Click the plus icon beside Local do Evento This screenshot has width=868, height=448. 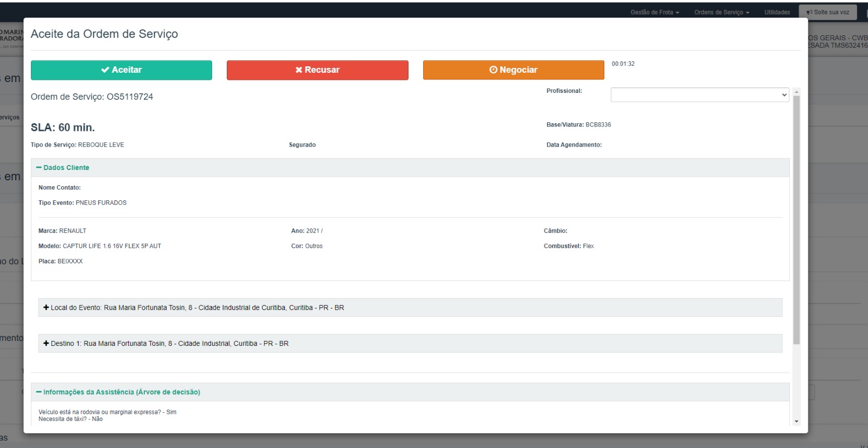[x=46, y=307]
